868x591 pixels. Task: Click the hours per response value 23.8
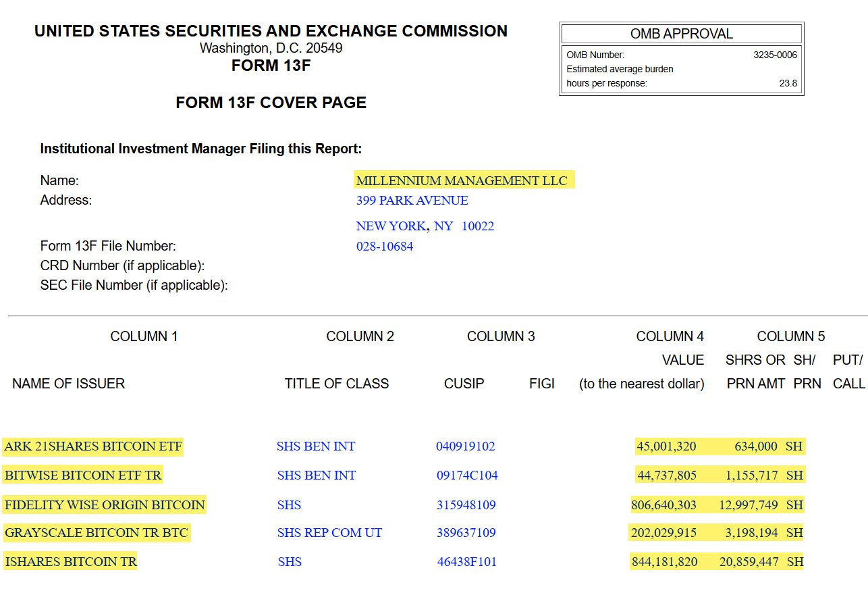pyautogui.click(x=788, y=84)
